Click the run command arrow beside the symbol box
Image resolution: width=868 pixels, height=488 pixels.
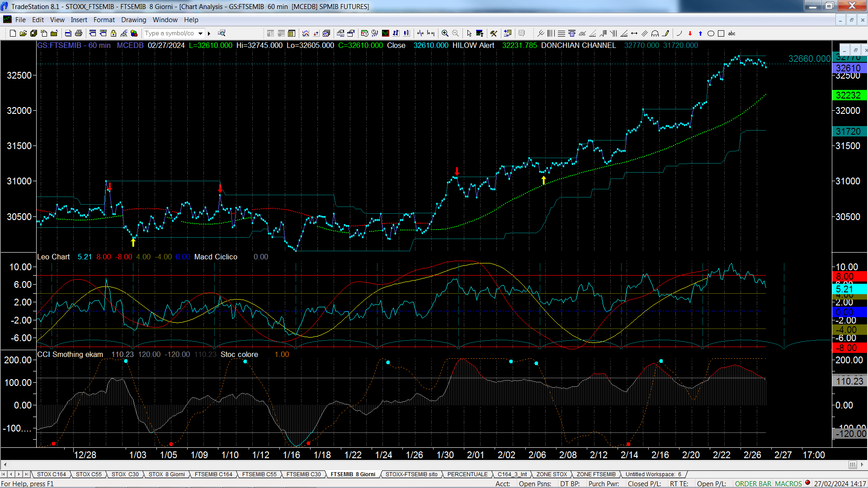coord(209,33)
